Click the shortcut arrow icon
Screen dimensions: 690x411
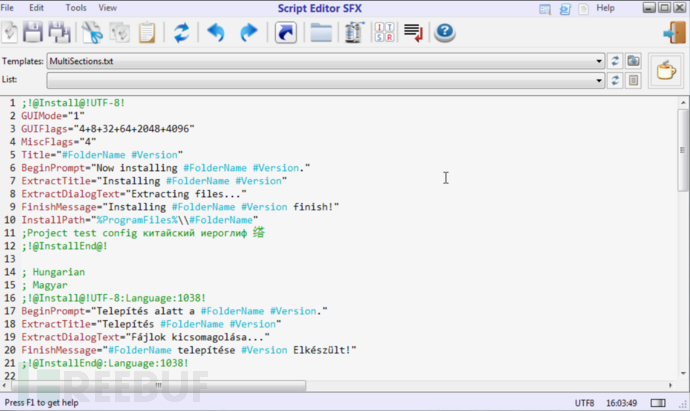point(286,33)
